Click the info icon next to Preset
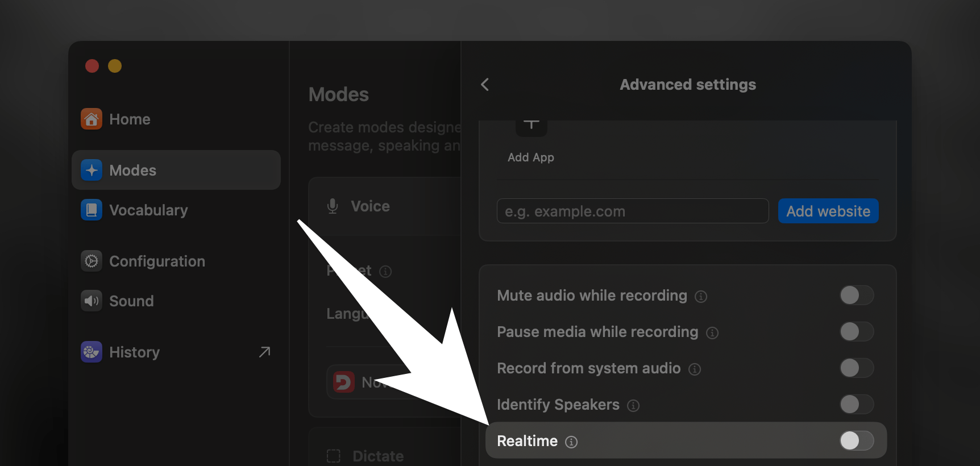Image resolution: width=980 pixels, height=466 pixels. [385, 271]
